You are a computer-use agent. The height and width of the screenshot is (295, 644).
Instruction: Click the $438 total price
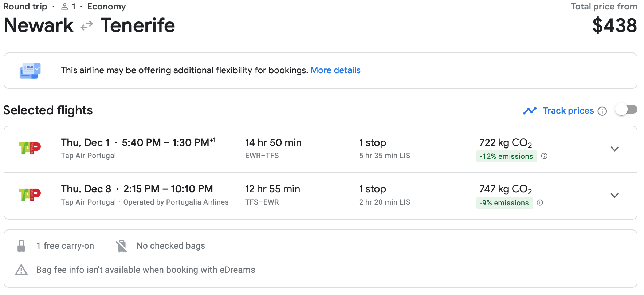[x=614, y=25]
